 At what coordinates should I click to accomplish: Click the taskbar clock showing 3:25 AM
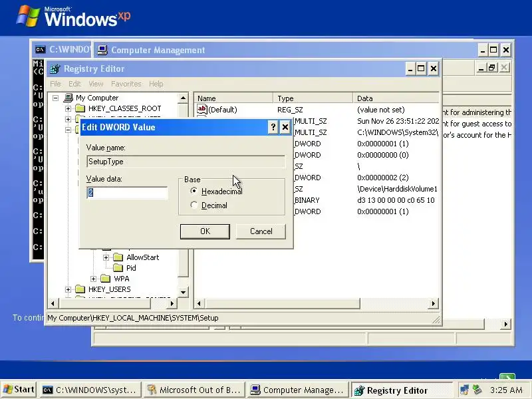[x=506, y=390]
